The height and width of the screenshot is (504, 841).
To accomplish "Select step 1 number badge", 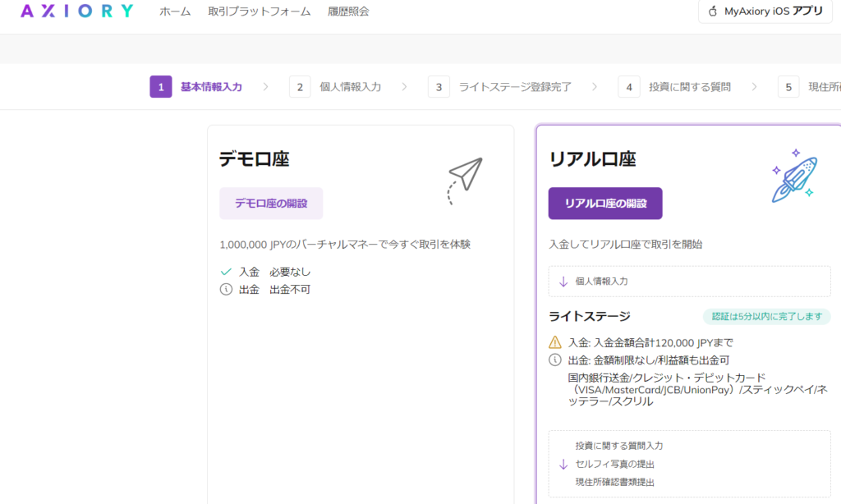I will point(161,87).
